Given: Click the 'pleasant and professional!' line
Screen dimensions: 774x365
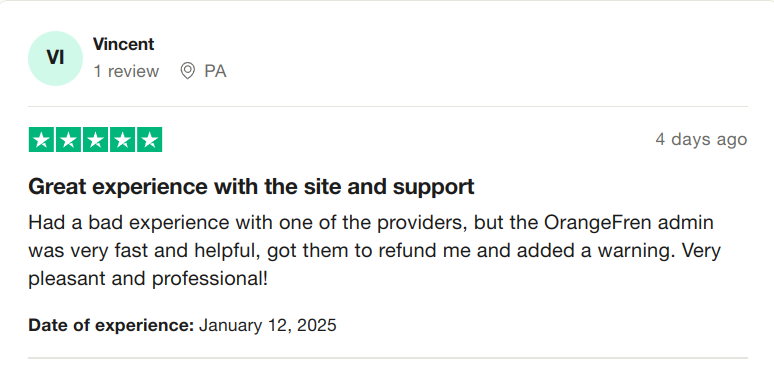Looking at the screenshot, I should coord(148,280).
